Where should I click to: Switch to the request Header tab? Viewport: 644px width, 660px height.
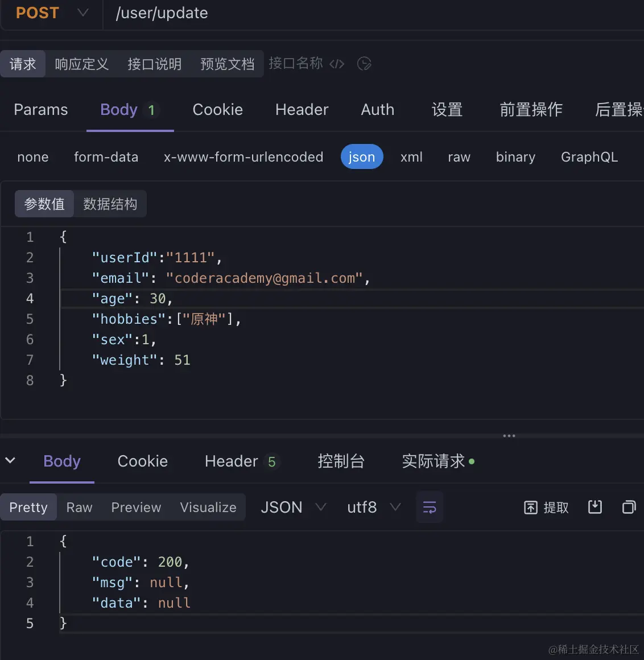click(302, 110)
